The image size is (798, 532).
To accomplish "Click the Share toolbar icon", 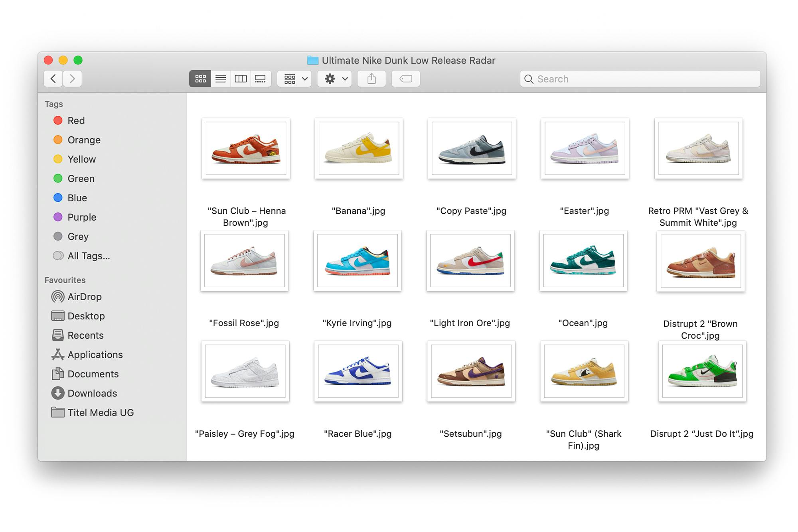I will [x=371, y=79].
